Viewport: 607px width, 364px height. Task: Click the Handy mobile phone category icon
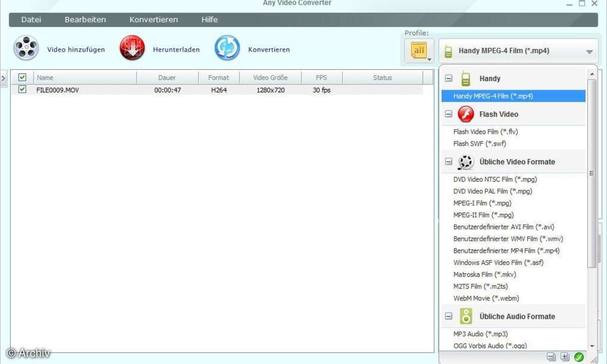pyautogui.click(x=466, y=78)
